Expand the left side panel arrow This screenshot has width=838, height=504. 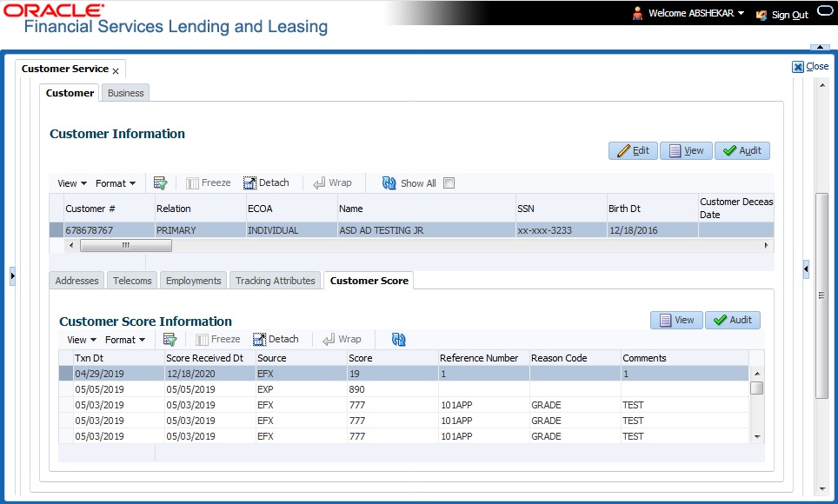[13, 275]
